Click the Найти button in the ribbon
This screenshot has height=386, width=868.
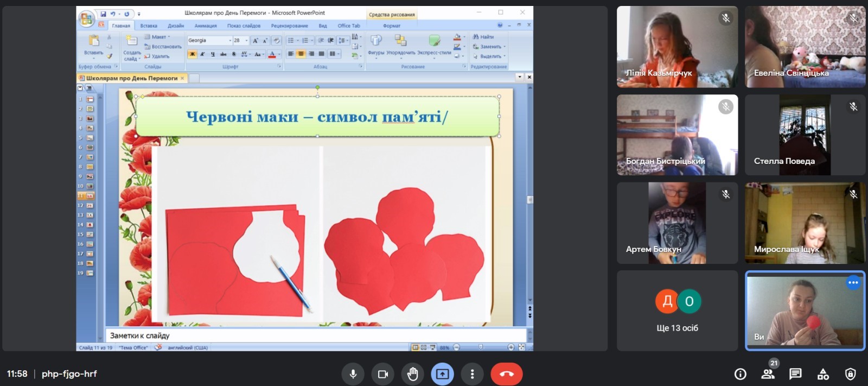click(x=484, y=37)
